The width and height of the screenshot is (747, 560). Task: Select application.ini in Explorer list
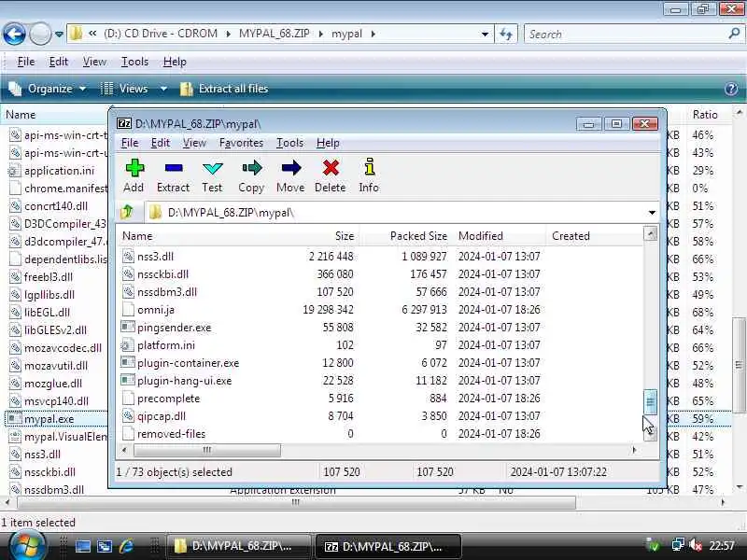[x=59, y=171]
